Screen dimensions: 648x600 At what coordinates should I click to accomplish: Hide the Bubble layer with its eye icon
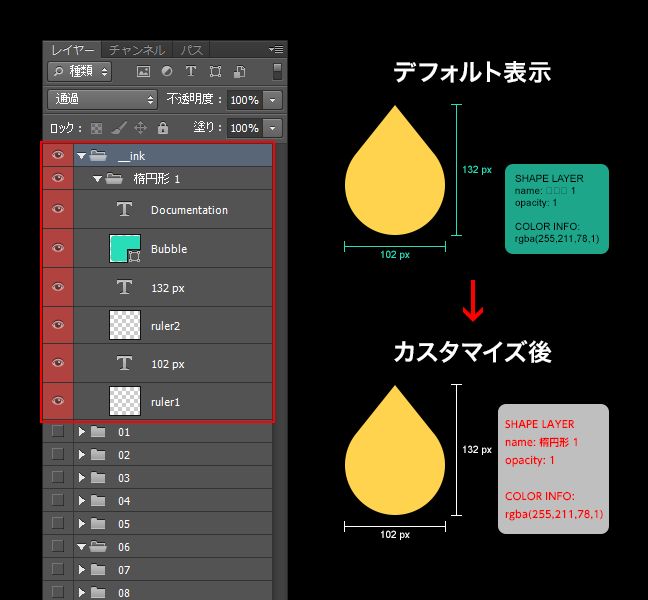(58, 248)
